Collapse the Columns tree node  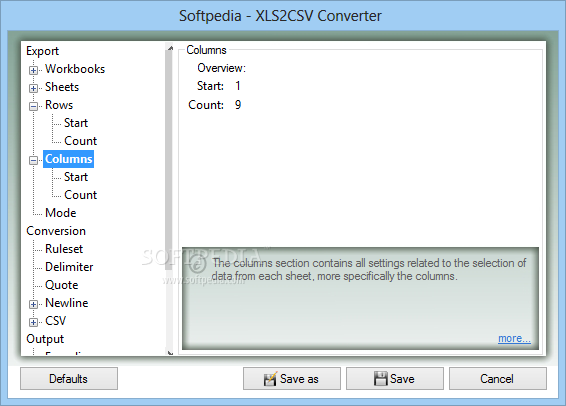point(33,160)
